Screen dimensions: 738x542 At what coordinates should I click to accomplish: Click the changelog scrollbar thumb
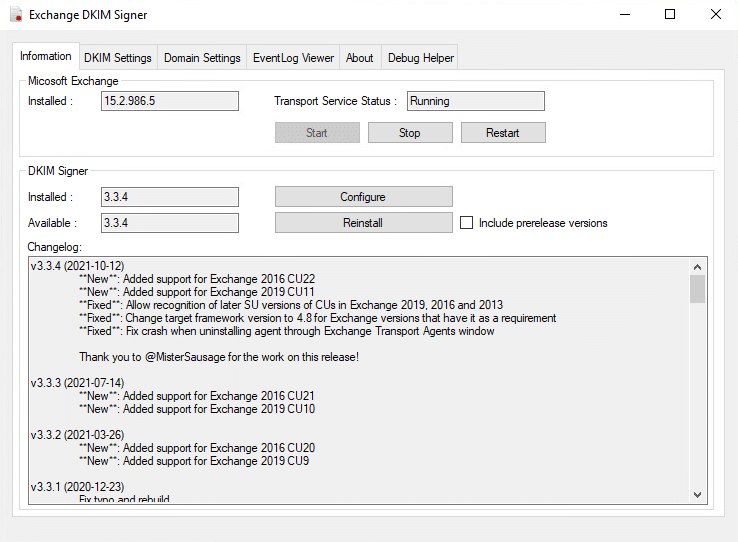click(698, 289)
